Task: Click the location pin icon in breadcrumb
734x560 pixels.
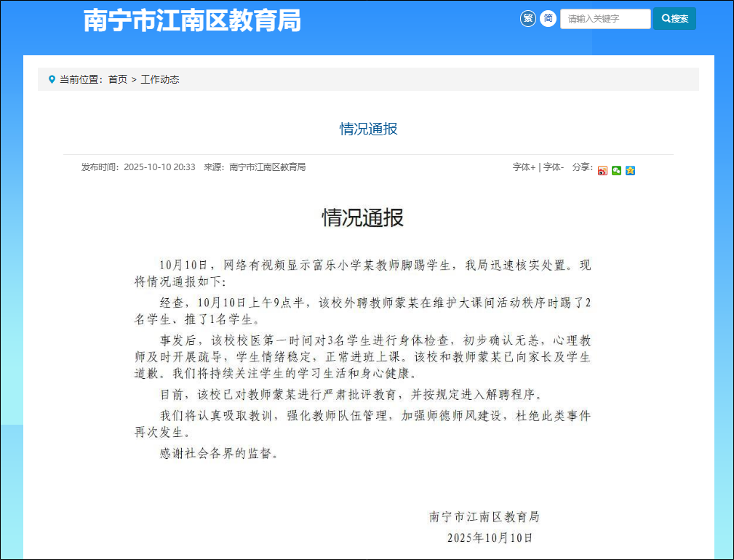Action: point(52,79)
